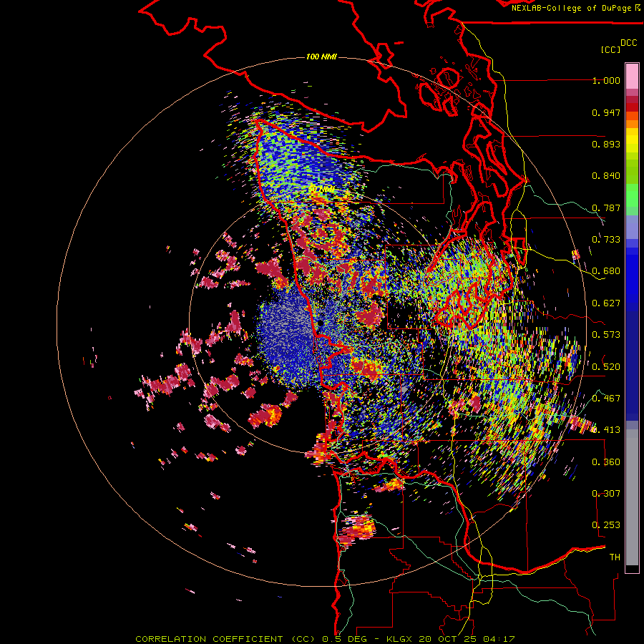644x644 pixels.
Task: Select the 0.520 scale value
Action: [x=606, y=367]
